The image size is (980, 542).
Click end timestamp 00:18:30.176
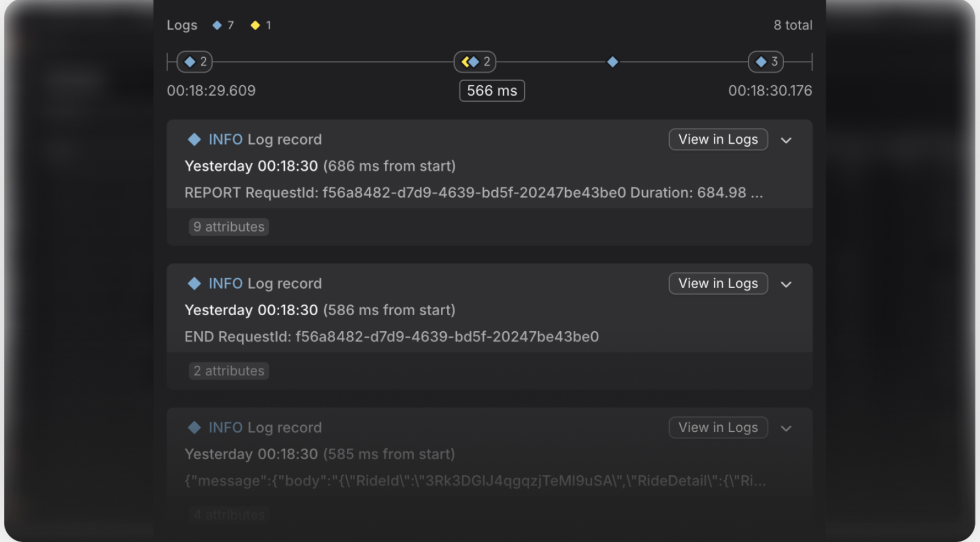(770, 91)
